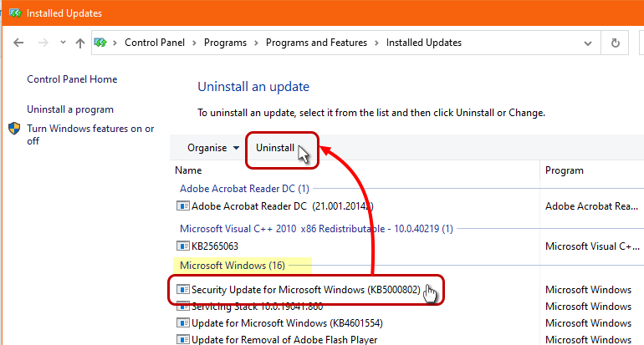Click the icon beside Update KB4601554

pyautogui.click(x=183, y=322)
